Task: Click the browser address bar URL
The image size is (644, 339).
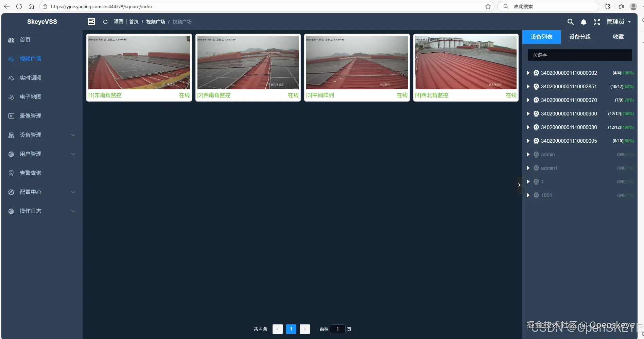Action: pyautogui.click(x=102, y=6)
